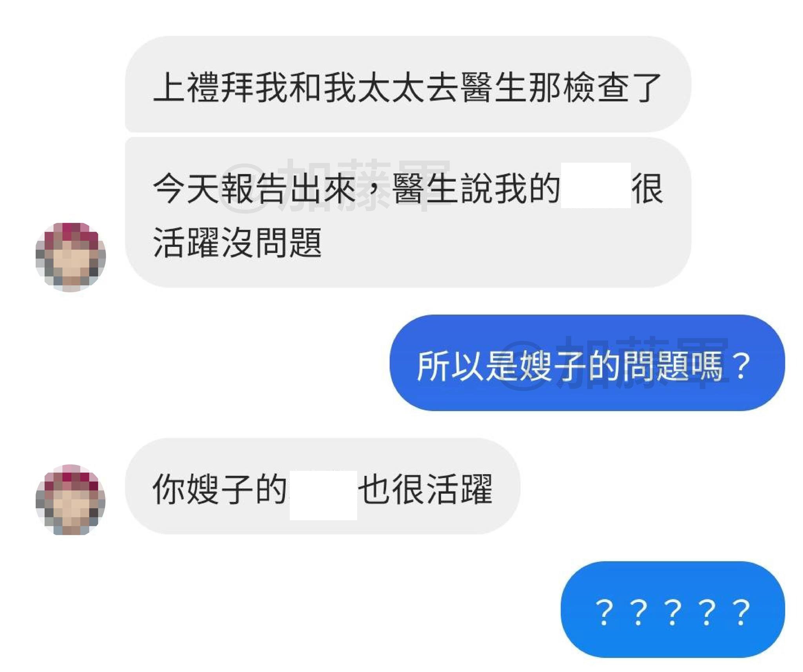Screen dimensions: 803x672
Task: Select the message 上禮拜我和我太太去醫生那檢查了
Action: pos(408,84)
